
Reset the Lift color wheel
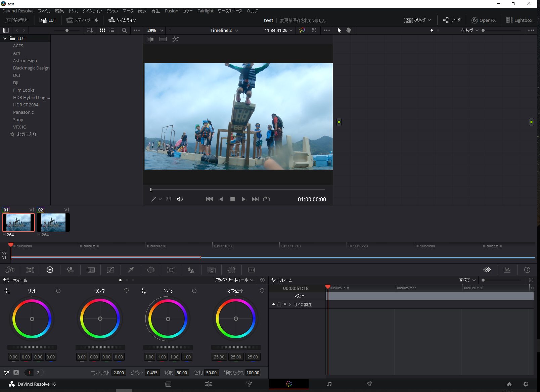(58, 291)
